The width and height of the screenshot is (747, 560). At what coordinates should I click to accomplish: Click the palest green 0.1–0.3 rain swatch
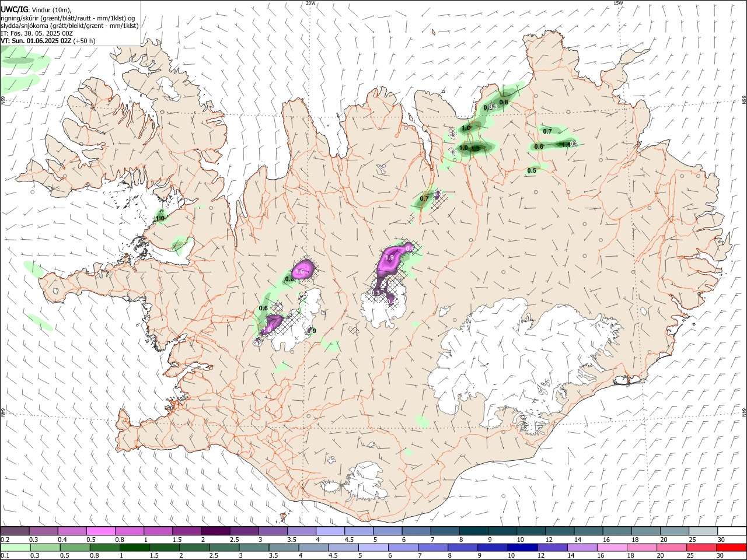click(16, 547)
